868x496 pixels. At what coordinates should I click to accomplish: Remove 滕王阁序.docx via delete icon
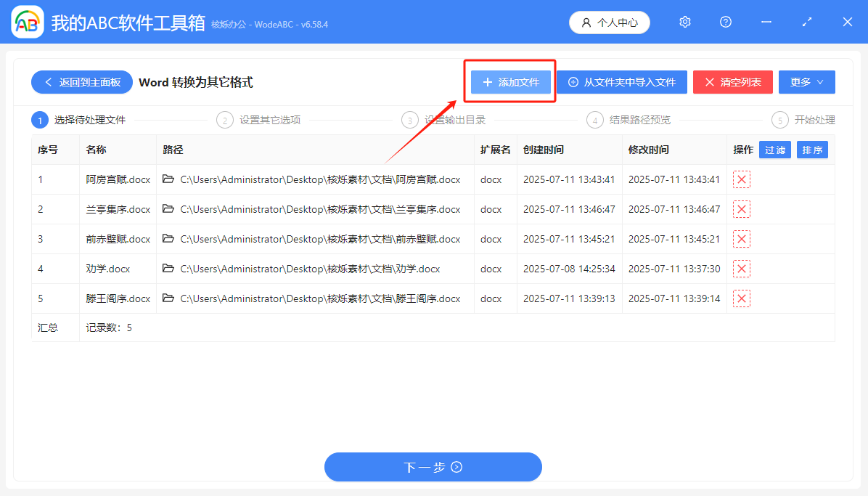click(x=741, y=298)
